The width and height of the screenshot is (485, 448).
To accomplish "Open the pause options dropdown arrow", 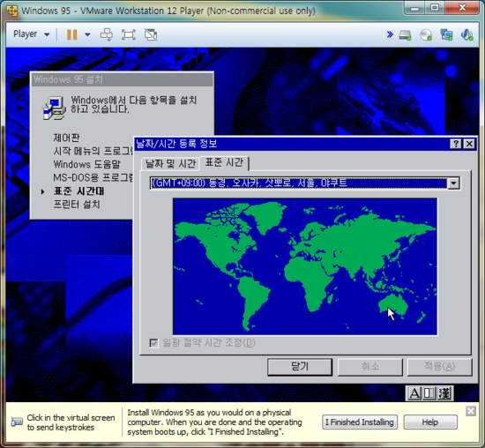I will pyautogui.click(x=87, y=34).
